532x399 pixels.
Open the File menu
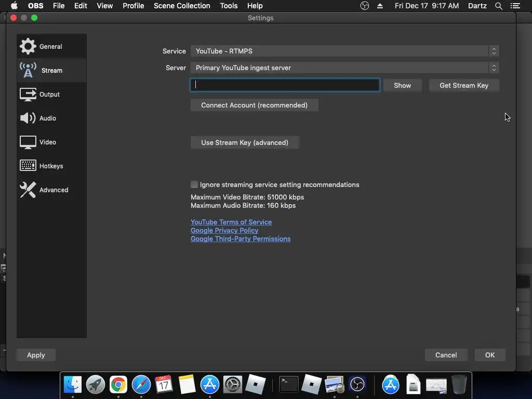tap(59, 6)
